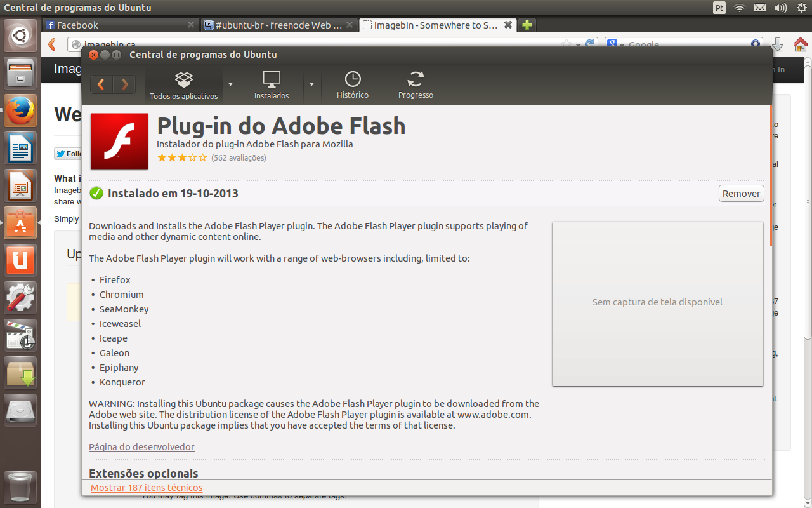Open the Página do desenvolvedor link
The image size is (812, 508).
[x=141, y=447]
